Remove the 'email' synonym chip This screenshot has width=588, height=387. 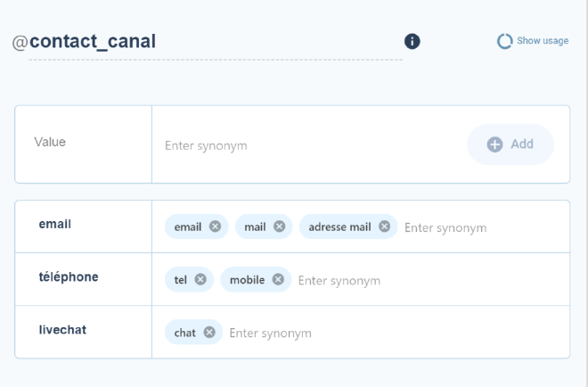point(215,226)
